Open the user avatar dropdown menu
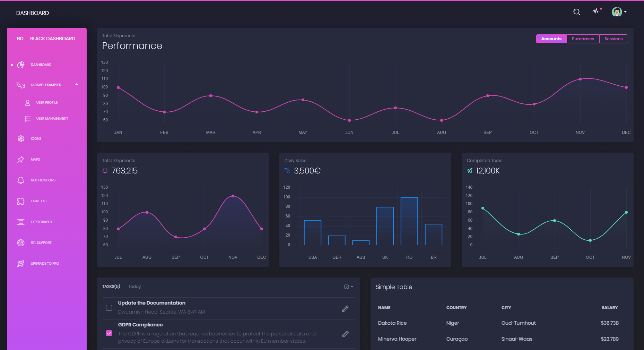This screenshot has width=644, height=350. (619, 12)
